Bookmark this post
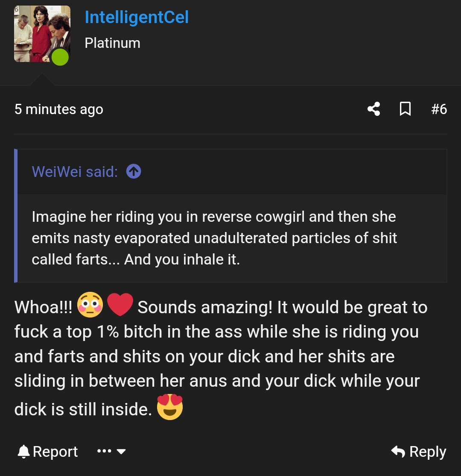461x476 pixels. [x=405, y=109]
